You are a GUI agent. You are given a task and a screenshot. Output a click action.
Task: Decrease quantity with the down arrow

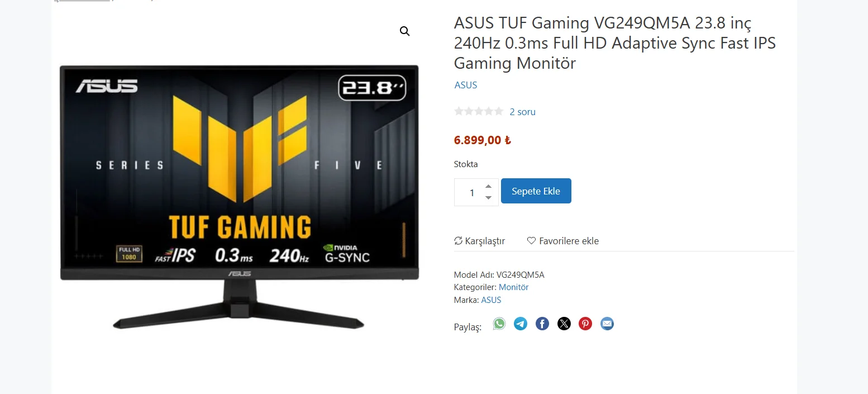point(488,198)
